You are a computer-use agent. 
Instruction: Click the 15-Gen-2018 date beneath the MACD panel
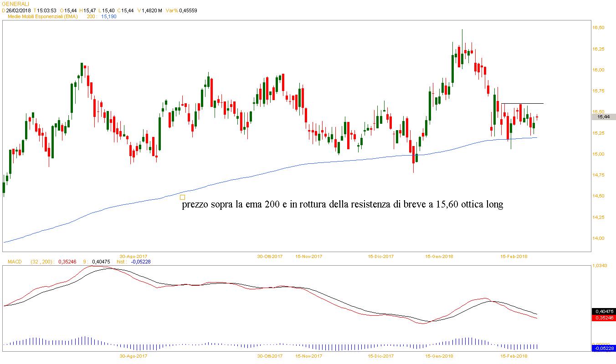pos(438,356)
